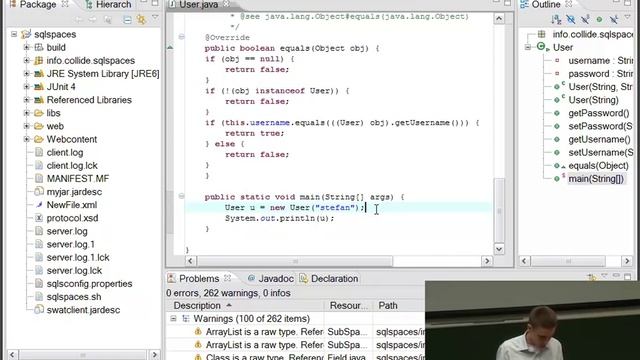This screenshot has height=360, width=640.
Task: Expand the build folder
Action: tap(27, 47)
